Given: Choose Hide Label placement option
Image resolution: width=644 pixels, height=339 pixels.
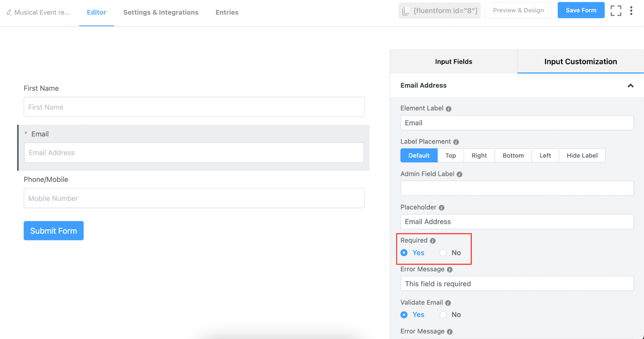Looking at the screenshot, I should coord(582,156).
